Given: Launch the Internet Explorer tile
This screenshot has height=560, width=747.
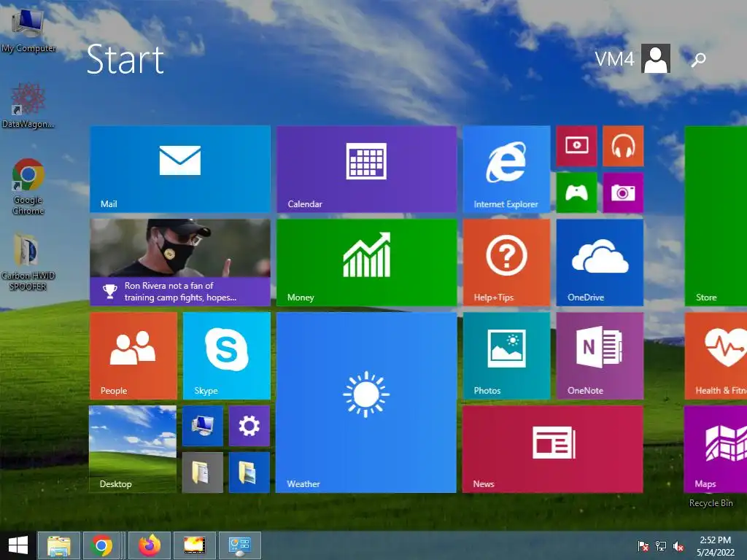Looking at the screenshot, I should 506,169.
